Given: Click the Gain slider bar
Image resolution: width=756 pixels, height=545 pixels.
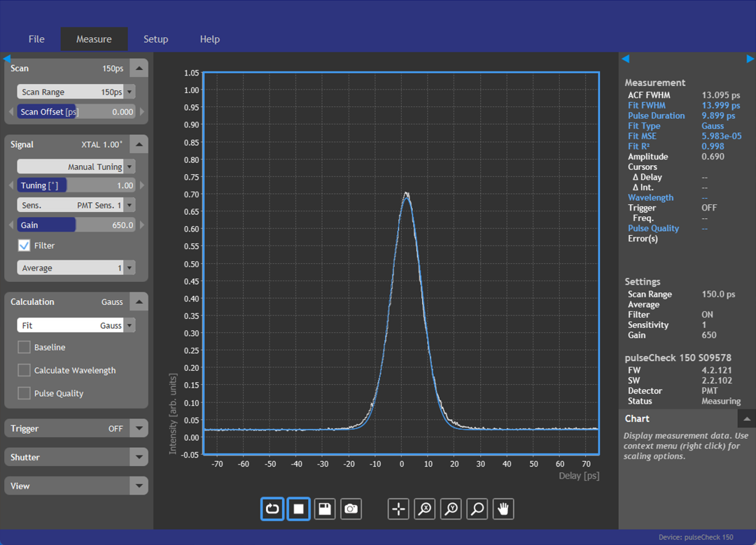Looking at the screenshot, I should click(76, 225).
